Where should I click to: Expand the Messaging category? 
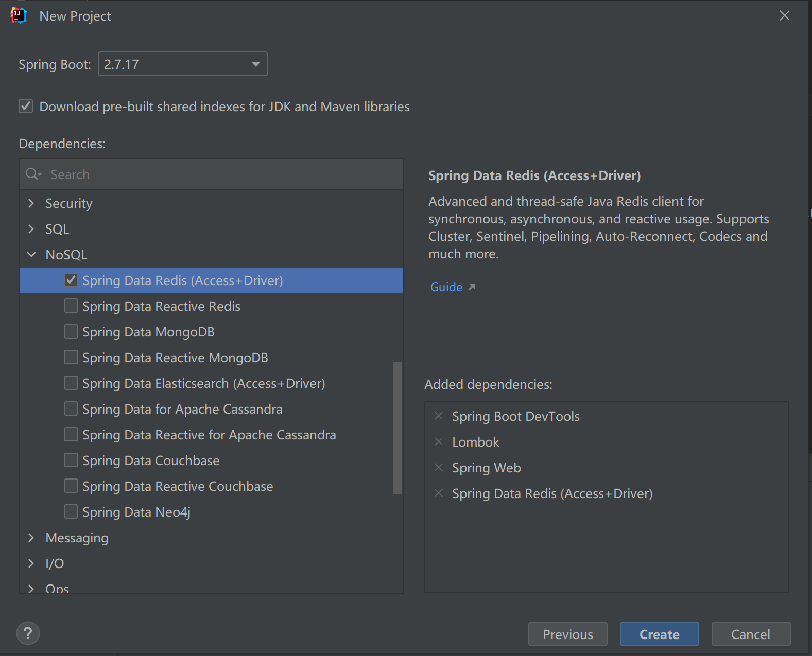31,538
